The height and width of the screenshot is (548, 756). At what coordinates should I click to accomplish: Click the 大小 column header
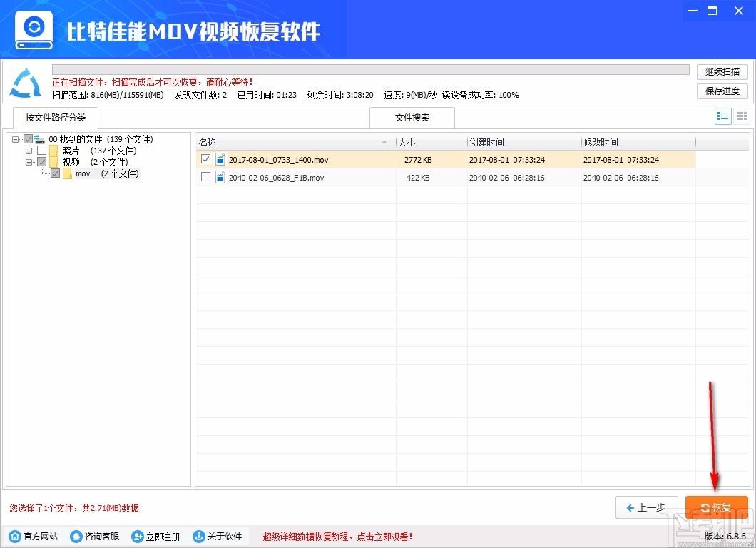[431, 142]
